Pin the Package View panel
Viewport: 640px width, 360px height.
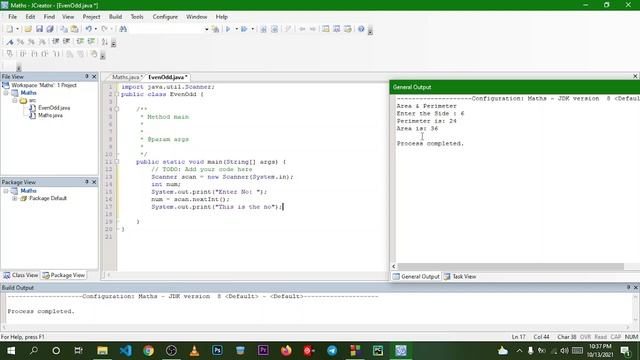pyautogui.click(x=87, y=182)
